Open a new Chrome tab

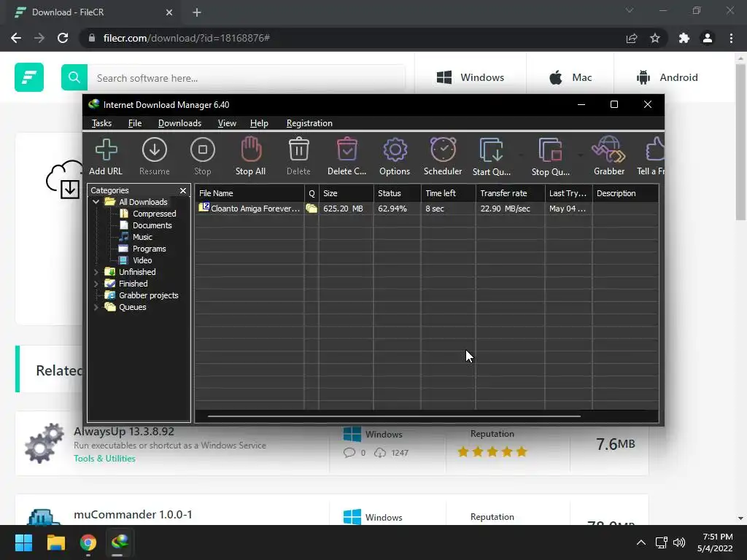point(197,12)
